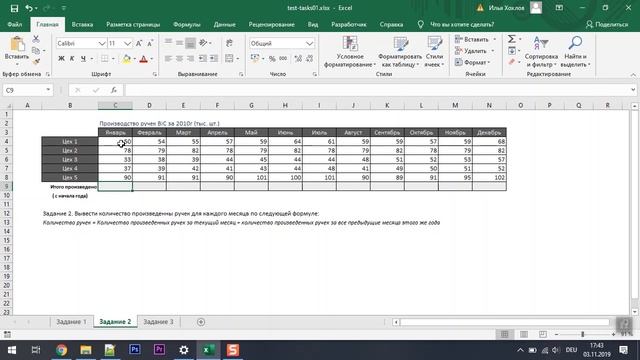The height and width of the screenshot is (360, 640).
Task: Click Формат button in Ячейки group
Action: (472, 62)
